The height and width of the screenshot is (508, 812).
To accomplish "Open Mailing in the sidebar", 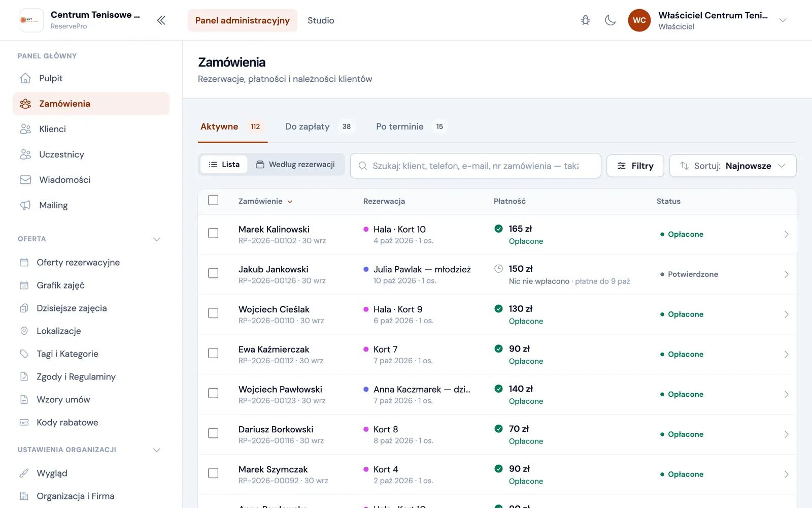I will tap(91, 205).
